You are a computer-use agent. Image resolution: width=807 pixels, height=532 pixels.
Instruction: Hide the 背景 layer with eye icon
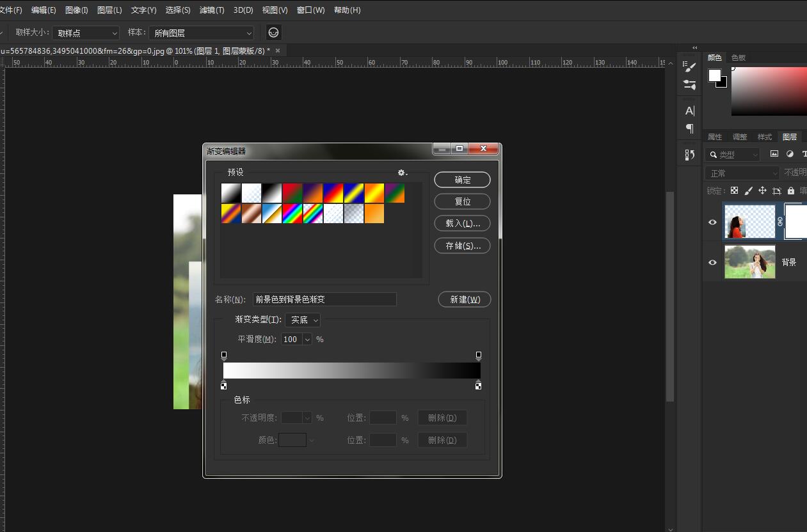(712, 262)
